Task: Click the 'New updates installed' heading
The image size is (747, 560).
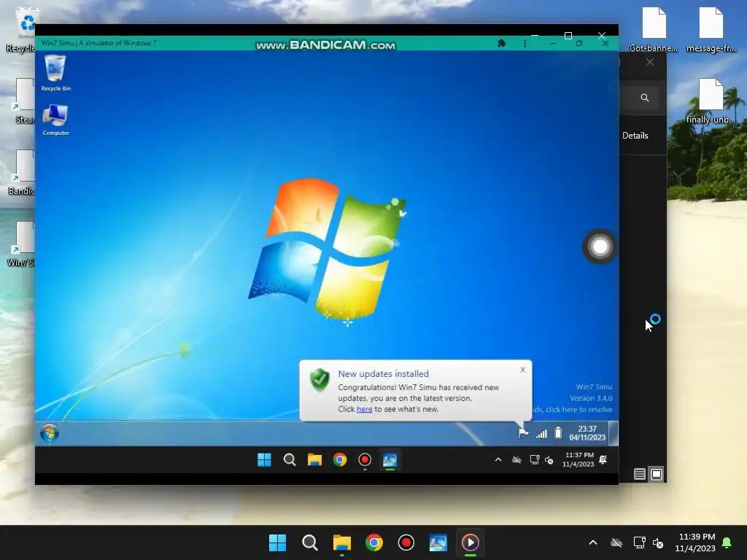Action: click(383, 374)
